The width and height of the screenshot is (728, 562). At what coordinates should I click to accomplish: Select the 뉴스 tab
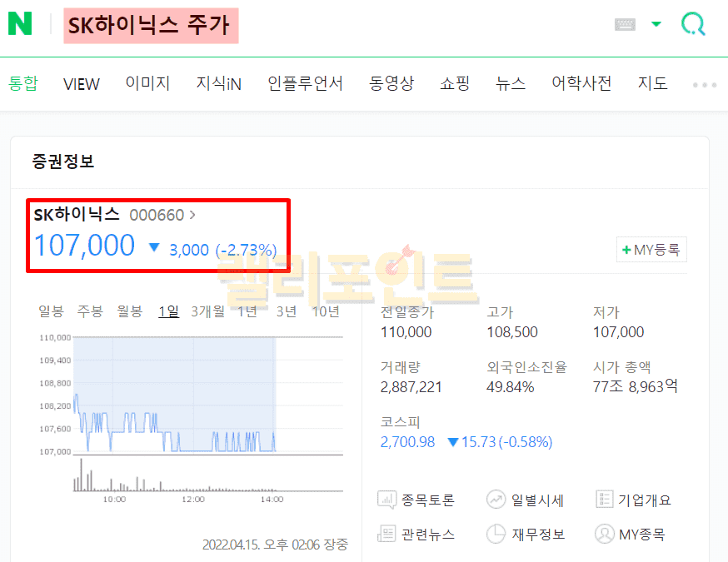click(x=511, y=83)
